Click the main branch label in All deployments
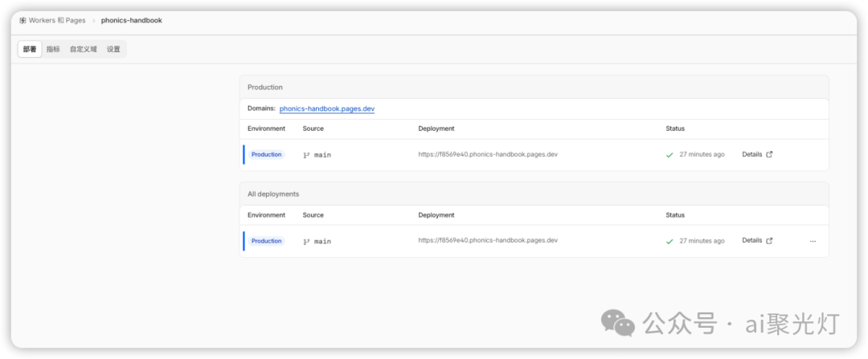The height and width of the screenshot is (359, 868). point(322,242)
